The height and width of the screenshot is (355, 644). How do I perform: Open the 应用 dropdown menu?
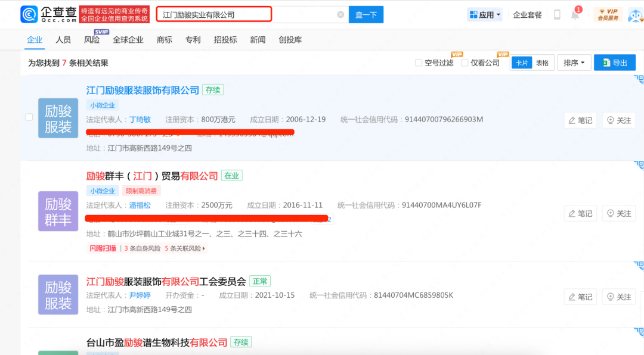pyautogui.click(x=485, y=13)
